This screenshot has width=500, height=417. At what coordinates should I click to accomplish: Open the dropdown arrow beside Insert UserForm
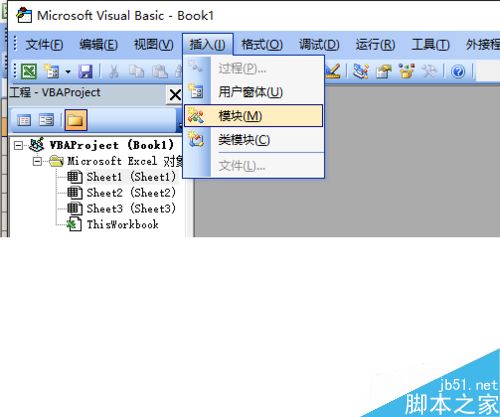(68, 72)
